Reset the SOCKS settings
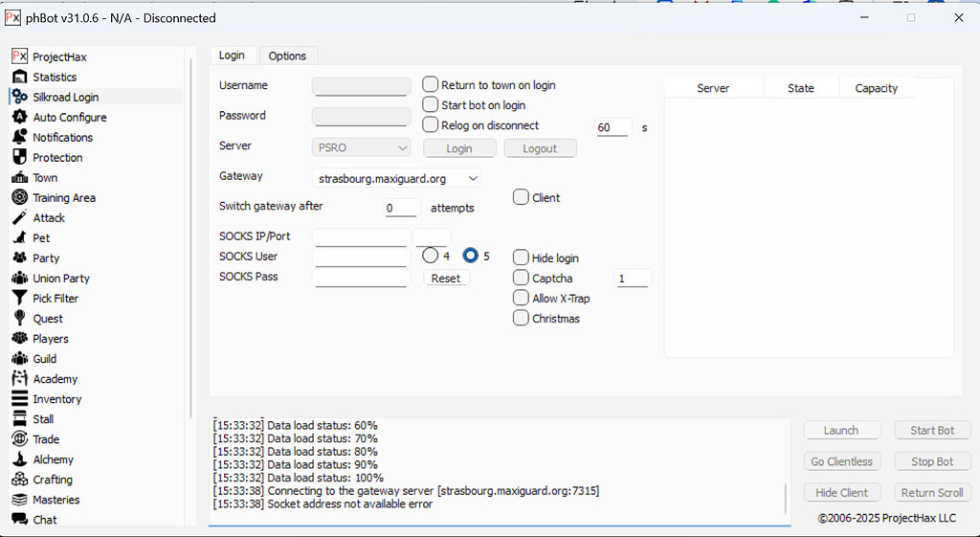This screenshot has width=980, height=537. pyautogui.click(x=446, y=279)
